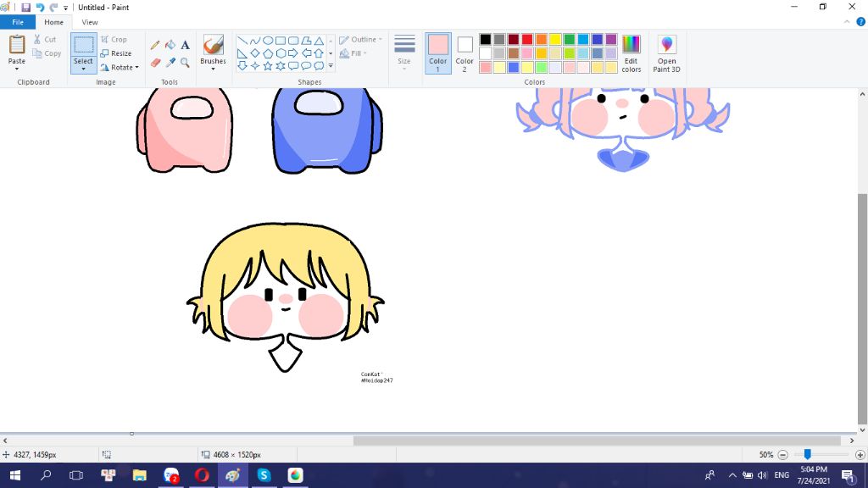868x488 pixels.
Task: Choose the red color swatch
Action: 527,39
